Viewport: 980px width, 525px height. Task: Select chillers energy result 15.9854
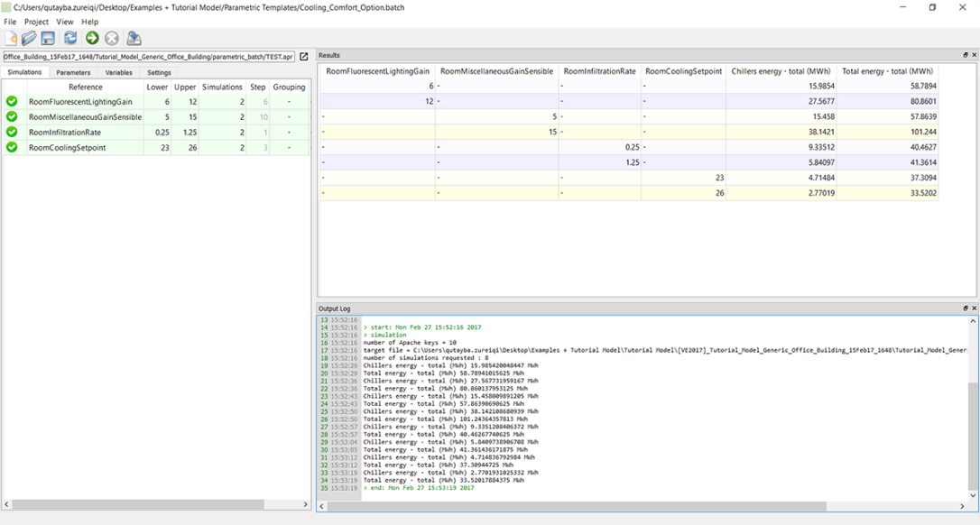coord(781,87)
